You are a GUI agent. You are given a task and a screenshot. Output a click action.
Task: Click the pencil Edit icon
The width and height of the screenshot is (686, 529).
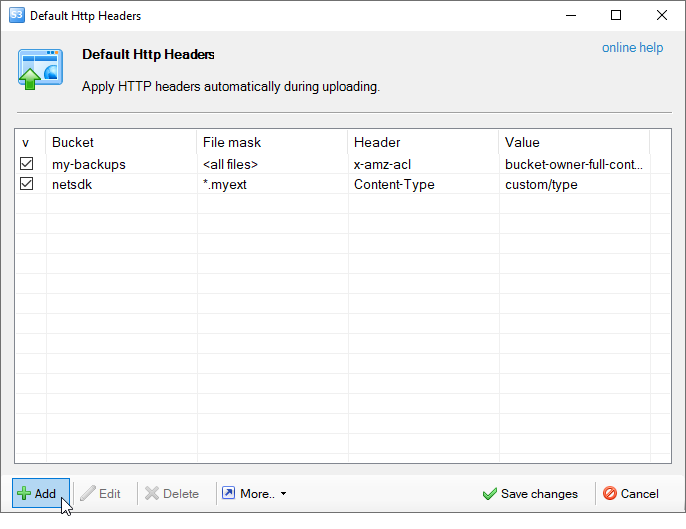88,493
